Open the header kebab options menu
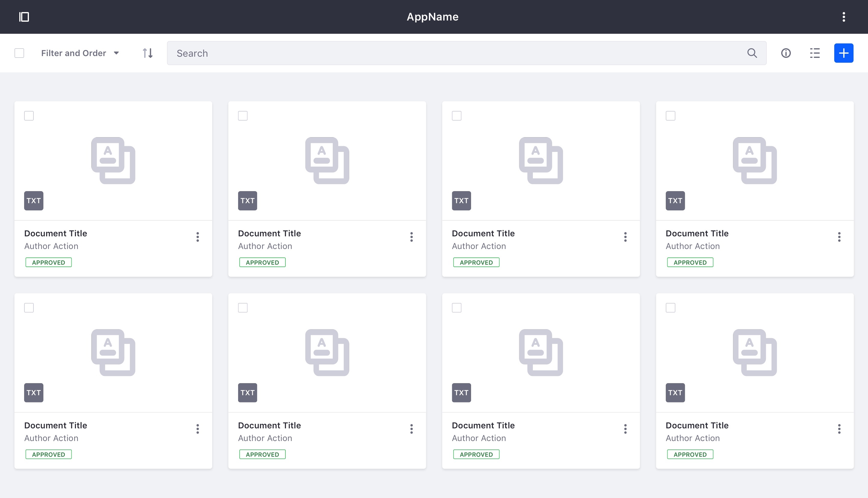The width and height of the screenshot is (868, 498). pos(843,17)
